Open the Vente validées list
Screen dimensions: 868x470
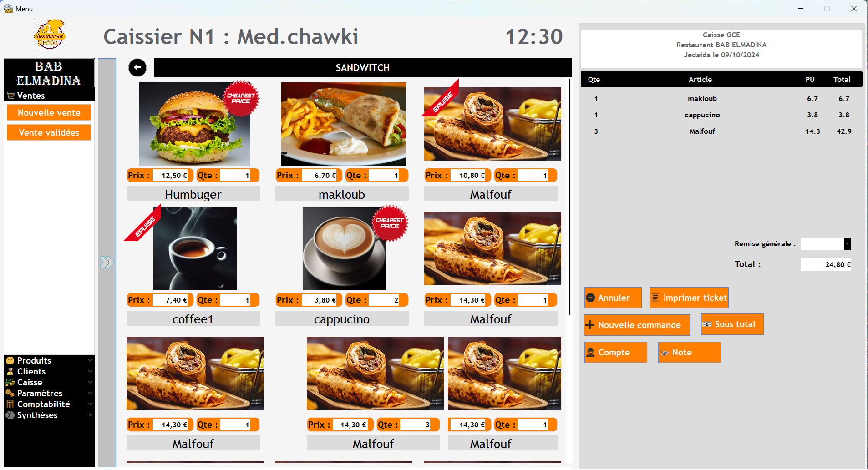[49, 132]
